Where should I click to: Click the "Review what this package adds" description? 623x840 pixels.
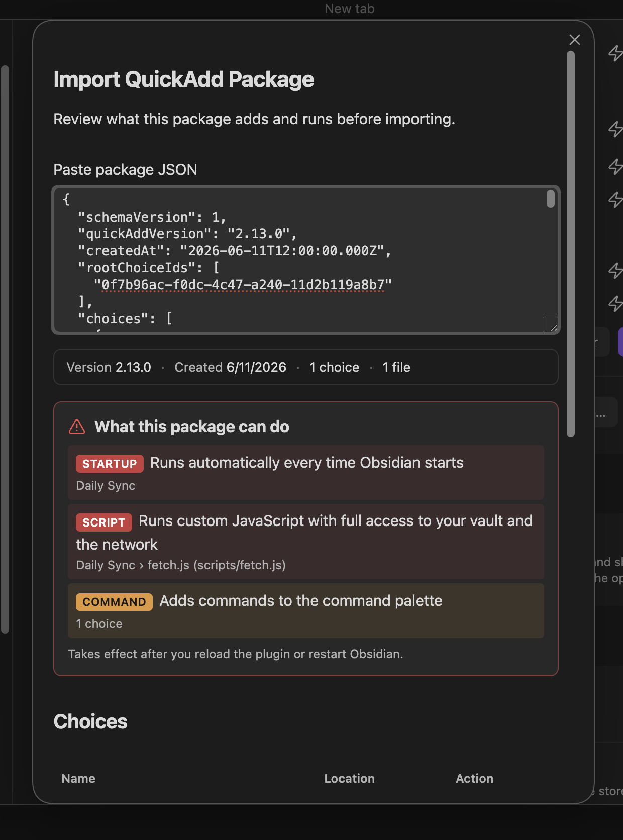click(x=254, y=119)
